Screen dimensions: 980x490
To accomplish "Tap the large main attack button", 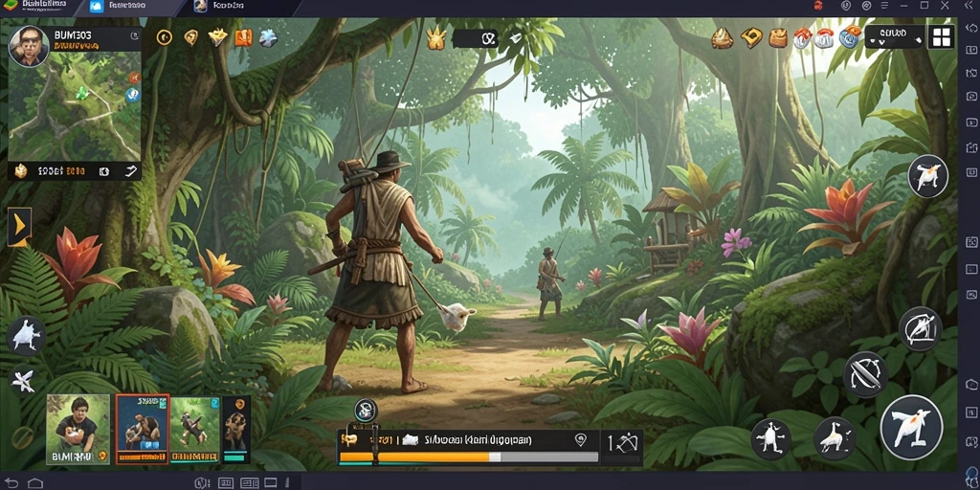I will point(911,428).
